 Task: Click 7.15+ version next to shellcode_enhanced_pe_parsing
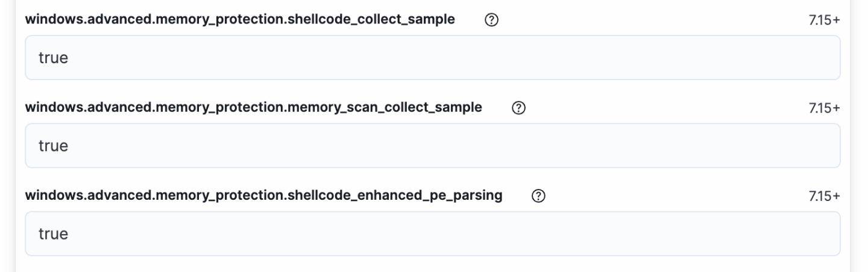coord(824,196)
